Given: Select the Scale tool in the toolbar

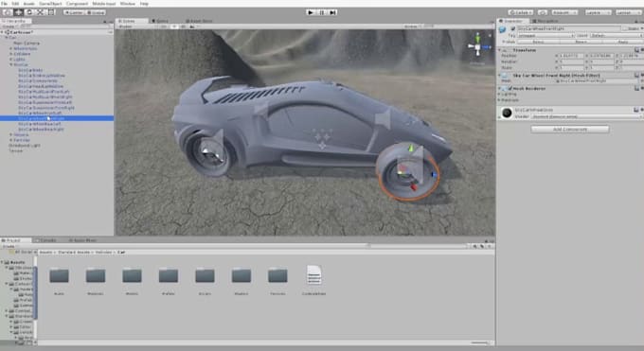Looking at the screenshot, I should [40, 12].
